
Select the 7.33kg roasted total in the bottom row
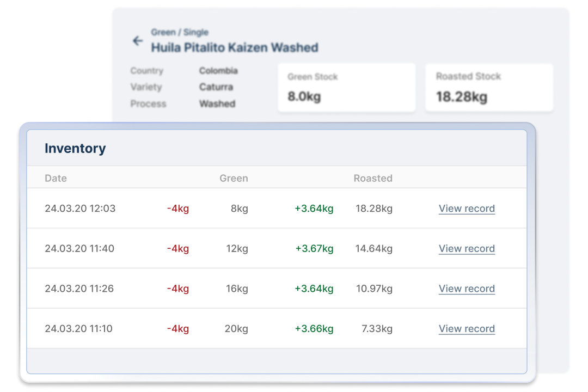coord(377,328)
